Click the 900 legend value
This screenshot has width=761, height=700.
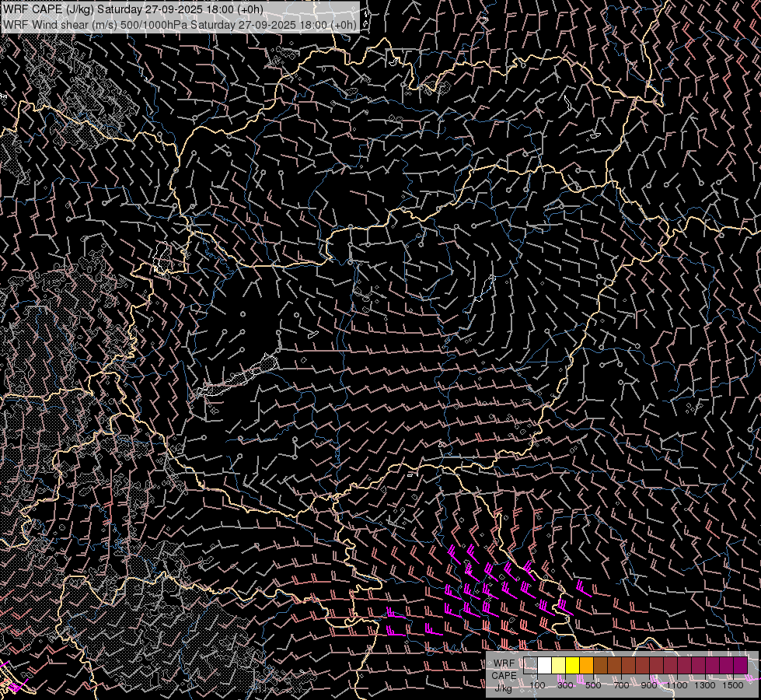(649, 685)
